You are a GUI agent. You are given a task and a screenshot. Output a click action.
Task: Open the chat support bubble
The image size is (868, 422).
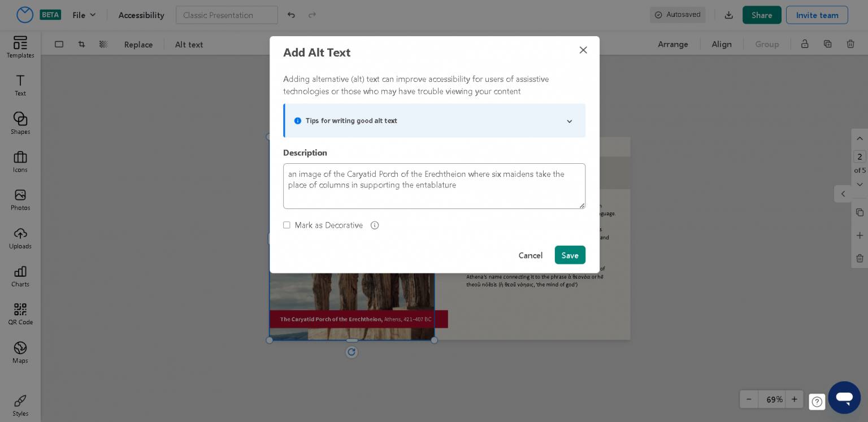pyautogui.click(x=844, y=397)
